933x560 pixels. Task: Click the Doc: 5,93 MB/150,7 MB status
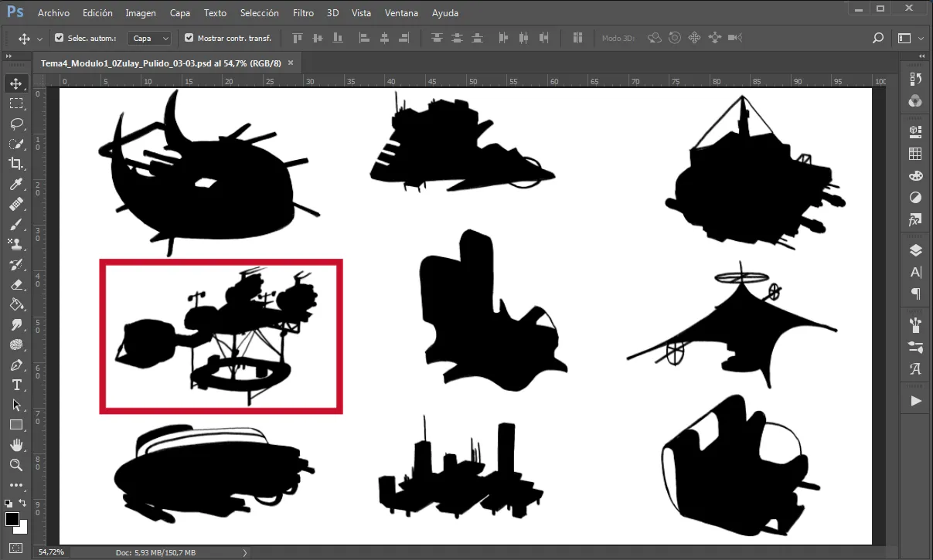click(155, 553)
